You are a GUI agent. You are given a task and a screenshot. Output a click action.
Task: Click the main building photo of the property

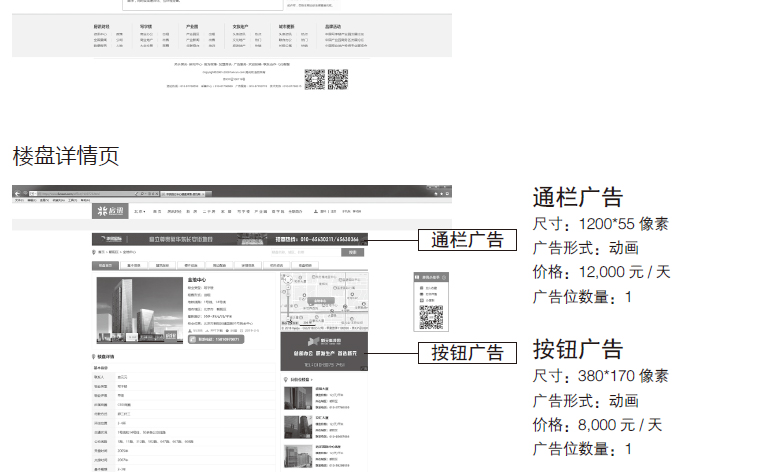[x=139, y=310]
